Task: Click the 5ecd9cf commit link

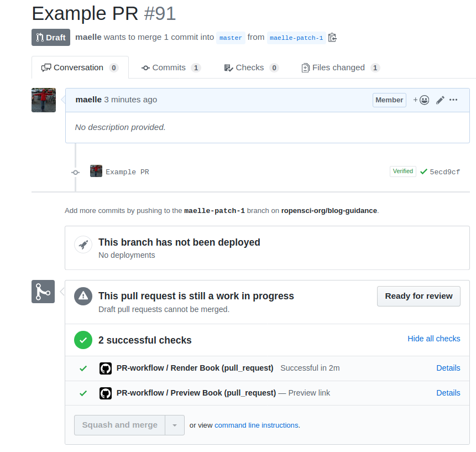Action: click(444, 172)
